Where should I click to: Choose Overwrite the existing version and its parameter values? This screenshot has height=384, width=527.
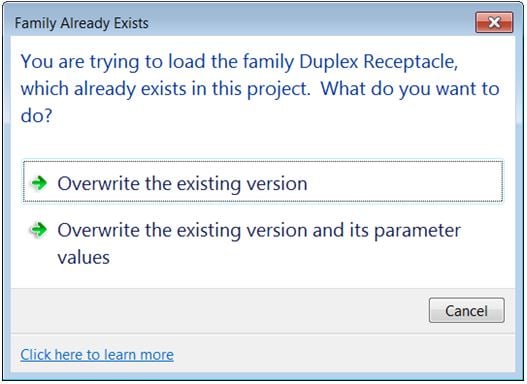(x=259, y=244)
